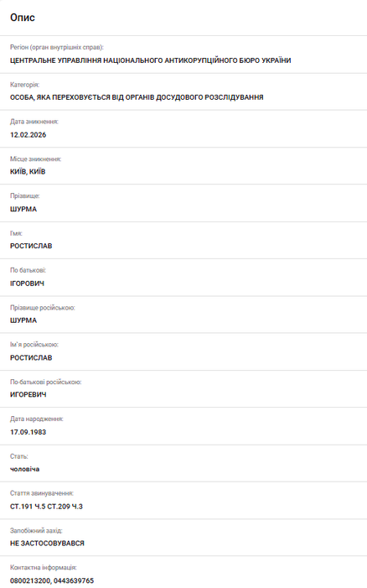Click the Стаття звинувачення label

tap(42, 493)
